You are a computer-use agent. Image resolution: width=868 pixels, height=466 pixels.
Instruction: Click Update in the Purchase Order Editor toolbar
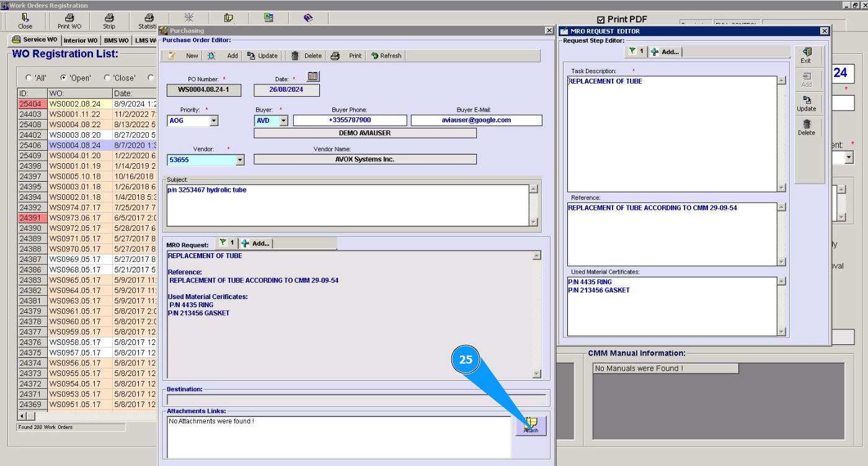coord(262,56)
